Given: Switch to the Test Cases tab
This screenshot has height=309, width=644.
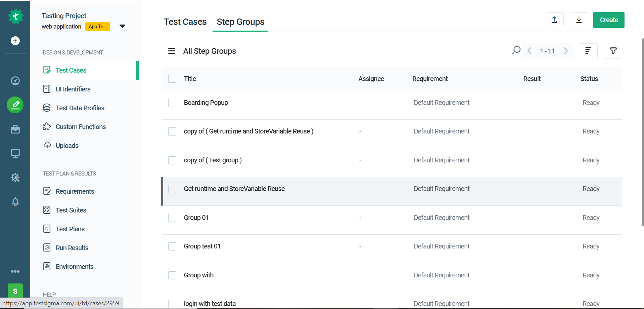Looking at the screenshot, I should click(x=185, y=22).
